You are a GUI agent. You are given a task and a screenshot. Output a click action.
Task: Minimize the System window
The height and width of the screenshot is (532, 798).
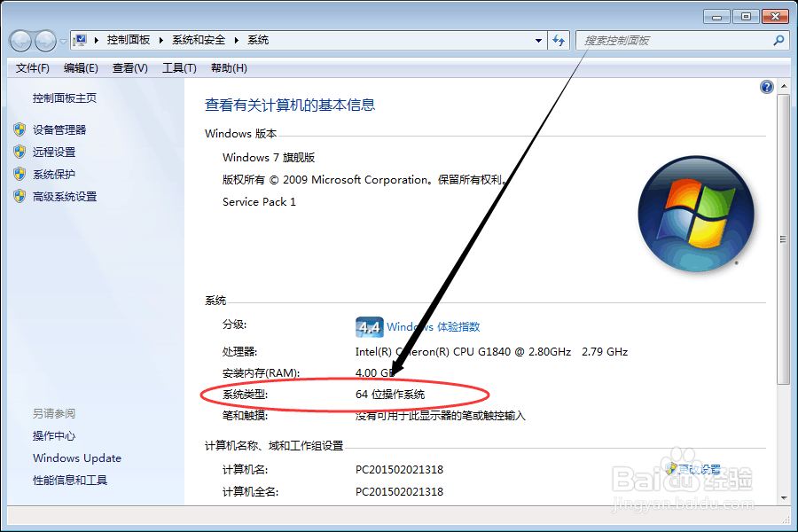pyautogui.click(x=716, y=17)
